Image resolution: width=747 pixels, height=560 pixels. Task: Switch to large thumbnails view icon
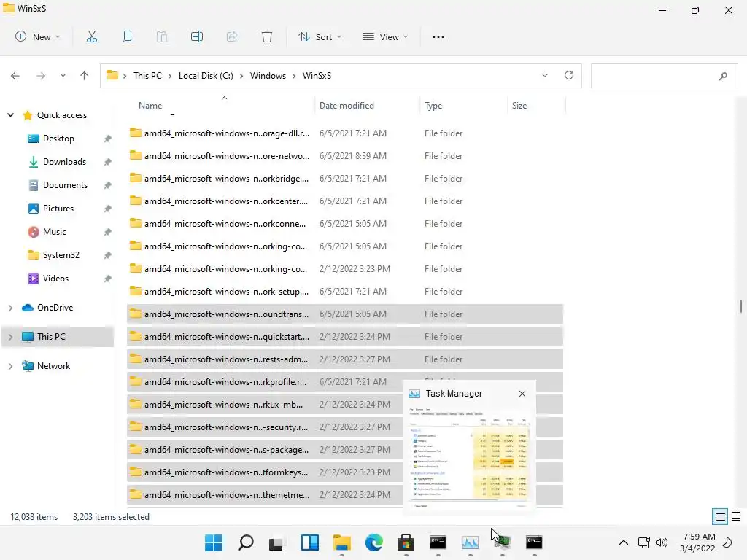(x=736, y=517)
